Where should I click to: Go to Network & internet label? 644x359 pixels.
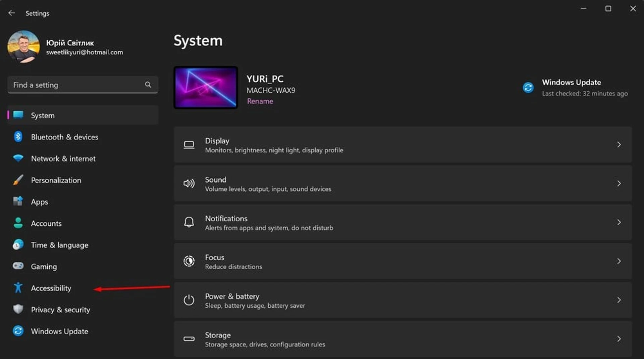[x=63, y=159]
